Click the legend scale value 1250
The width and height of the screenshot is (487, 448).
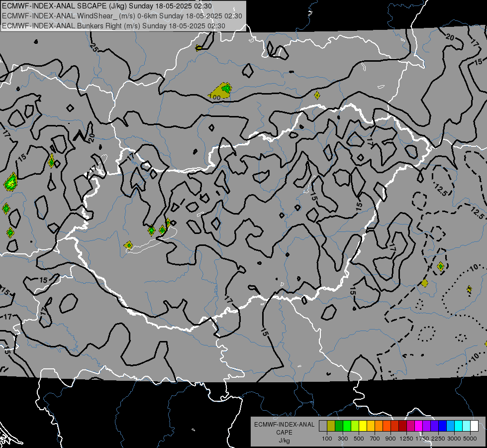pos(406,439)
